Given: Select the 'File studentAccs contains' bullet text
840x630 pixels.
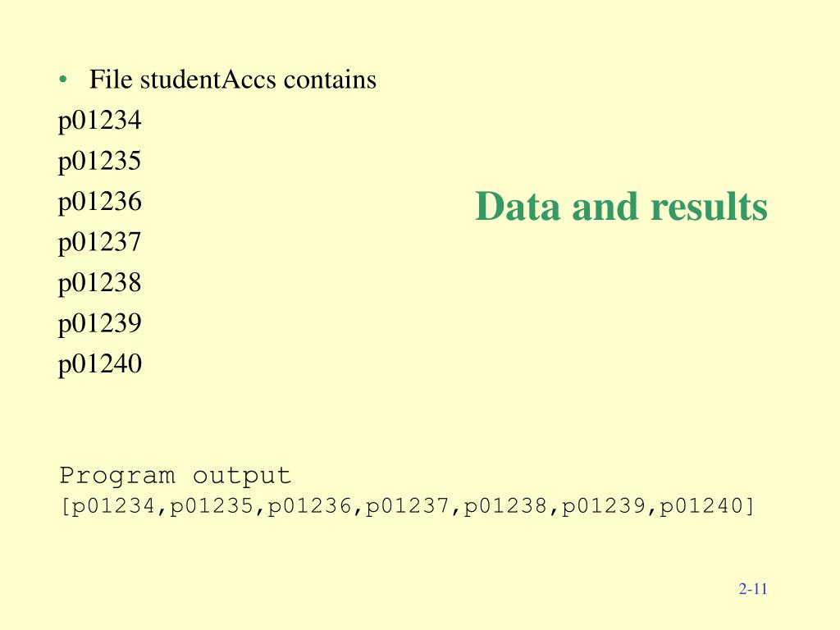Looking at the screenshot, I should (232, 80).
